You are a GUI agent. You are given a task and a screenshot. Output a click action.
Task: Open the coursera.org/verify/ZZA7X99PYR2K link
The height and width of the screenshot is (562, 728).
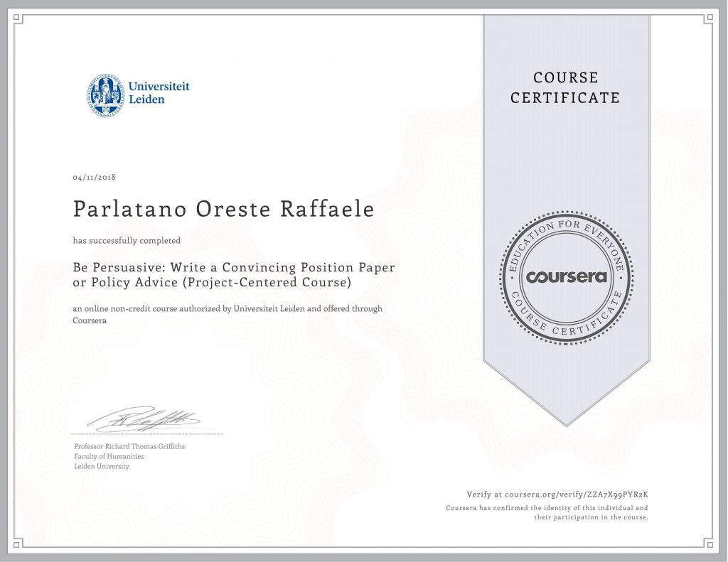pyautogui.click(x=576, y=495)
